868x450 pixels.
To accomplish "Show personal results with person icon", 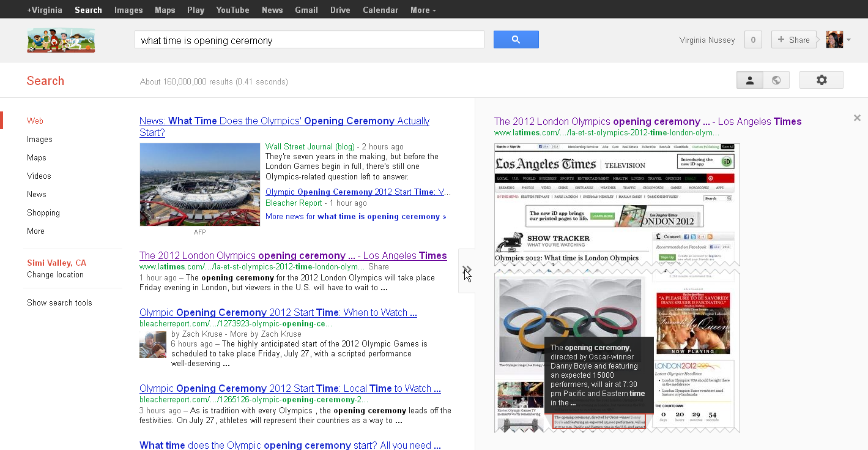I will click(749, 80).
